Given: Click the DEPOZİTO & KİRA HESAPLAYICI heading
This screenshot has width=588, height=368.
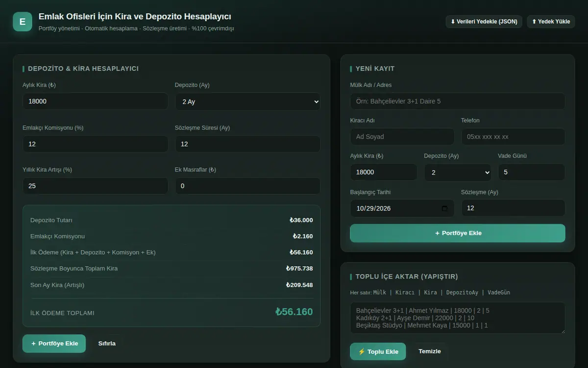Looking at the screenshot, I should [83, 69].
